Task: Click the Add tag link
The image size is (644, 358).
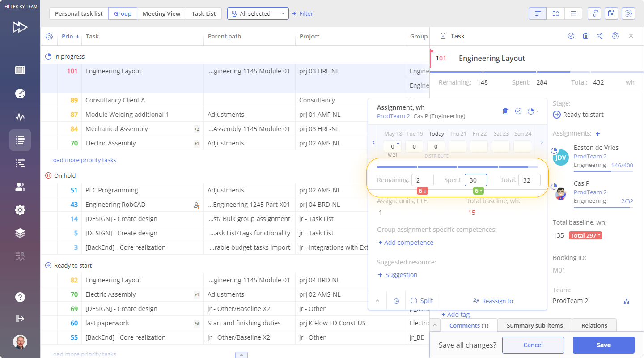Action: (x=456, y=315)
